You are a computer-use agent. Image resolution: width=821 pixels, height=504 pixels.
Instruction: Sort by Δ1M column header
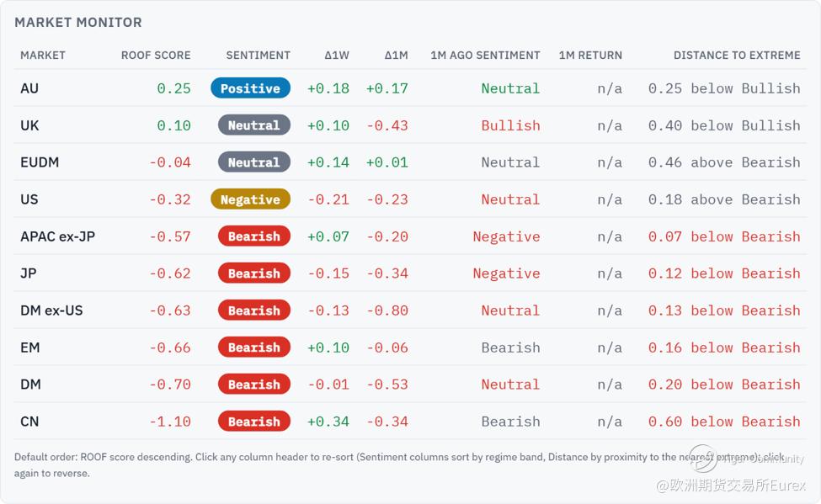[396, 56]
